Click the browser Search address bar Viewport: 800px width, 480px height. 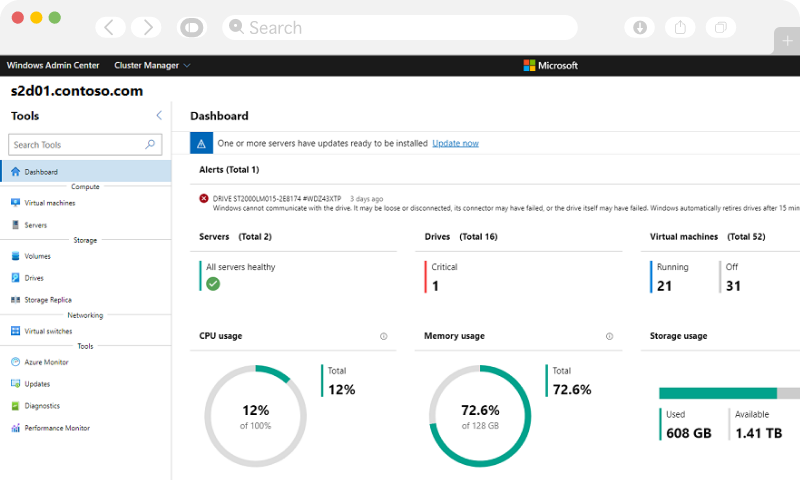click(x=399, y=27)
